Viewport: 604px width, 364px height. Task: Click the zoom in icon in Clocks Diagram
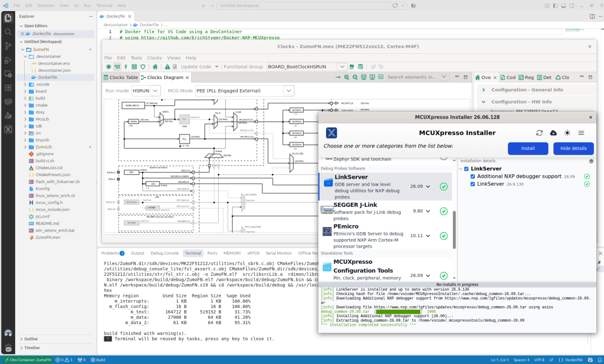pos(347,77)
